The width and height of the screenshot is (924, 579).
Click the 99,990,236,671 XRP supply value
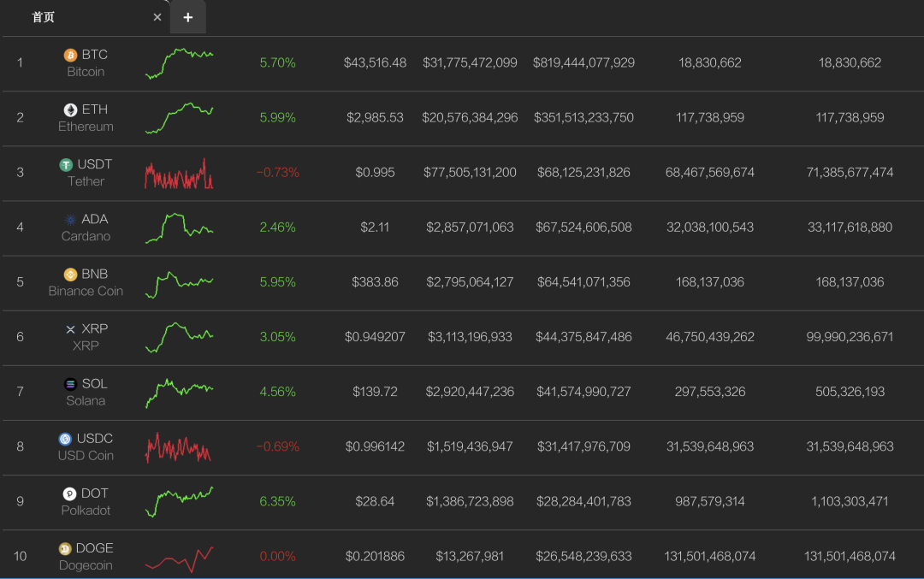pos(850,337)
